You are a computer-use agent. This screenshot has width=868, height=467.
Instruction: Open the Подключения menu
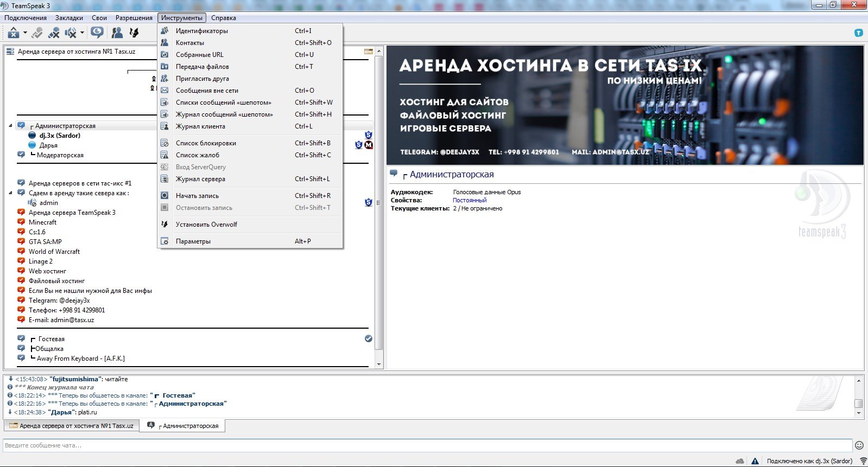[x=26, y=18]
